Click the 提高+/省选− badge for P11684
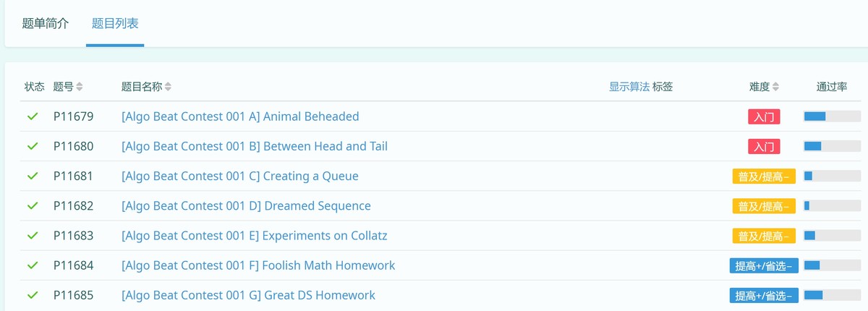This screenshot has width=868, height=311. click(x=764, y=265)
